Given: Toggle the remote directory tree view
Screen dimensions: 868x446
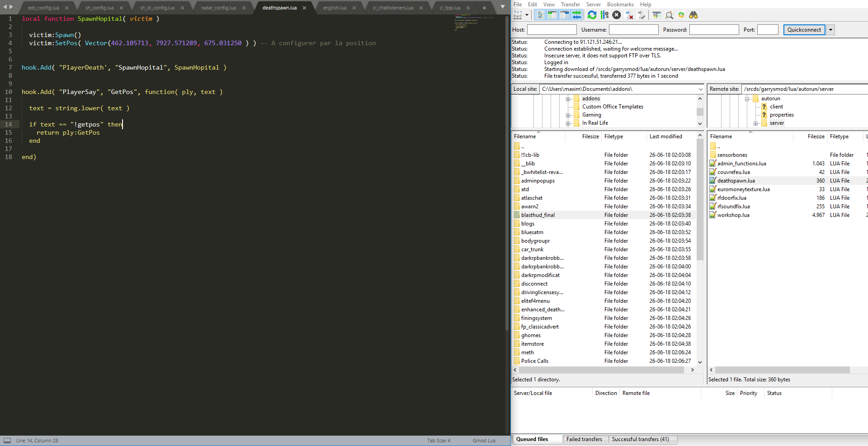Looking at the screenshot, I should [x=565, y=15].
